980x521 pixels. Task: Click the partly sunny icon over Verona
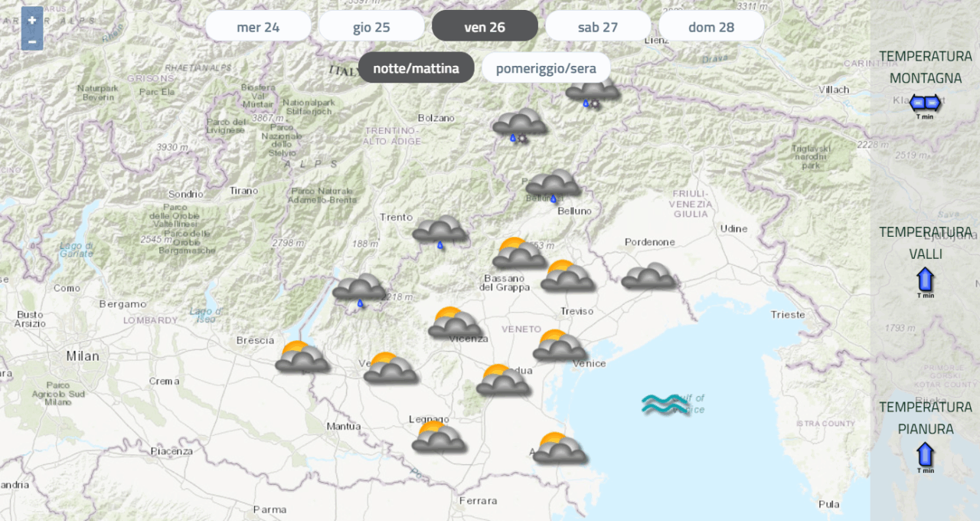click(x=391, y=369)
